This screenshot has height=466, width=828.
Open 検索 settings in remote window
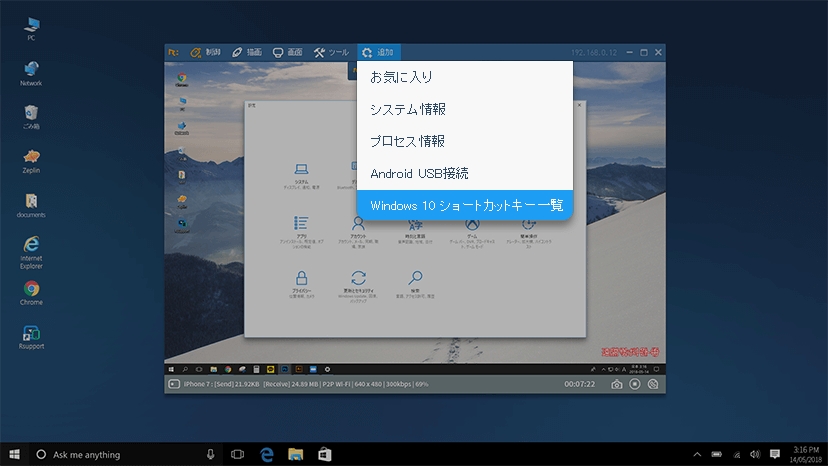pos(416,285)
